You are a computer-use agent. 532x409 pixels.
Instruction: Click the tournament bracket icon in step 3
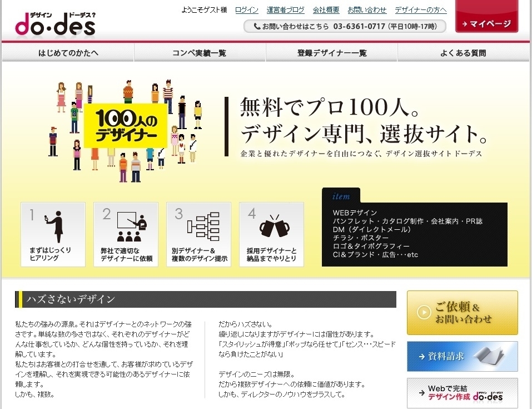(x=203, y=226)
